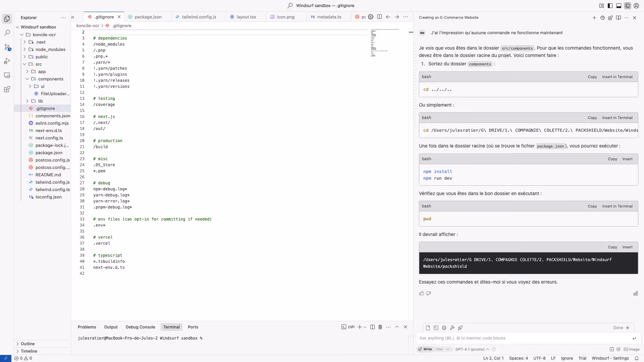Image resolution: width=644 pixels, height=362 pixels.
Task: Toggle the primary side bar visibility
Action: tap(610, 6)
